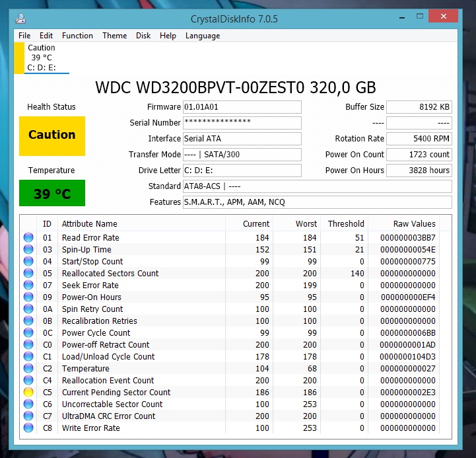476x458 pixels.
Task: Open the File menu
Action: pyautogui.click(x=24, y=36)
